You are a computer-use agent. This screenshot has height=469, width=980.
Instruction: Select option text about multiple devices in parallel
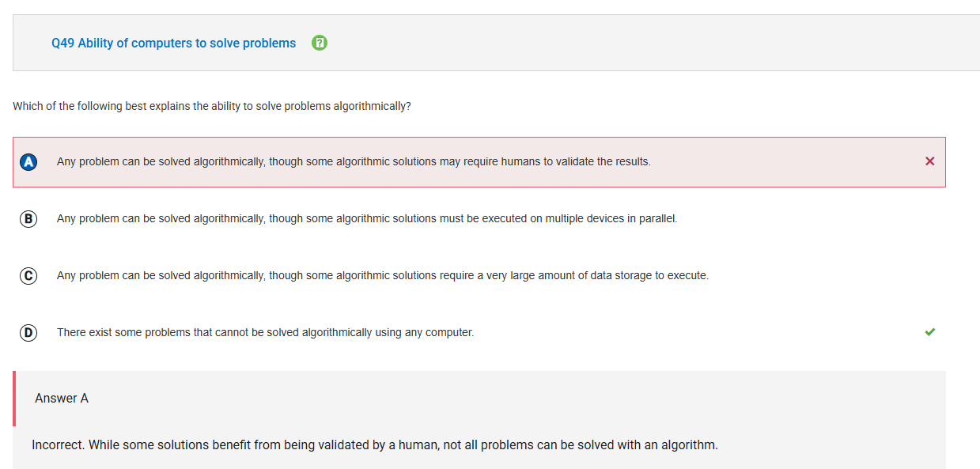pos(367,218)
